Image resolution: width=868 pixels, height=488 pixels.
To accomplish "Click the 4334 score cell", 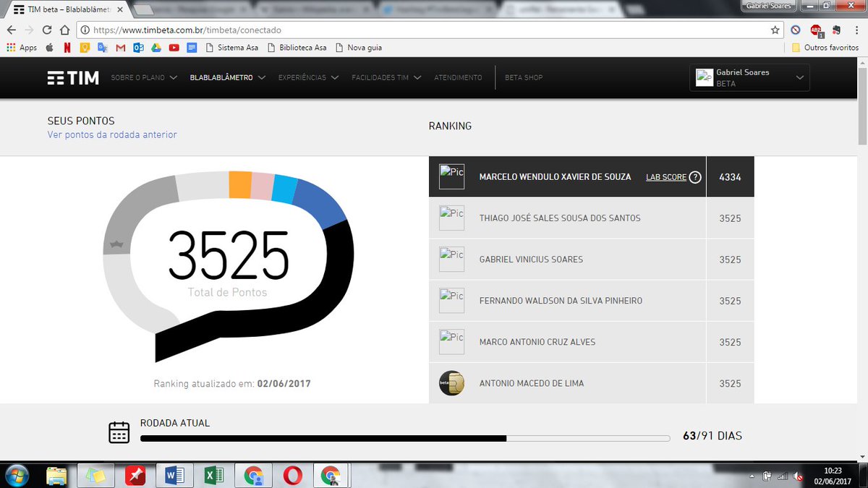I will coord(730,177).
